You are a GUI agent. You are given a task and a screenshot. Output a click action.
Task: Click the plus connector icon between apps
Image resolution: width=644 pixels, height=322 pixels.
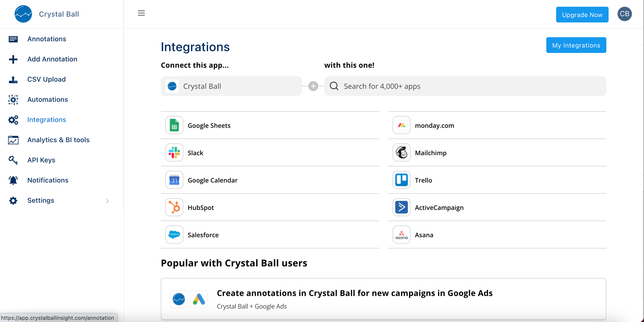click(x=313, y=86)
